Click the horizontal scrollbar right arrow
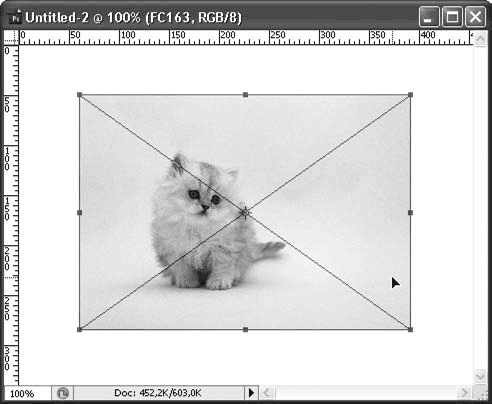 pos(465,393)
